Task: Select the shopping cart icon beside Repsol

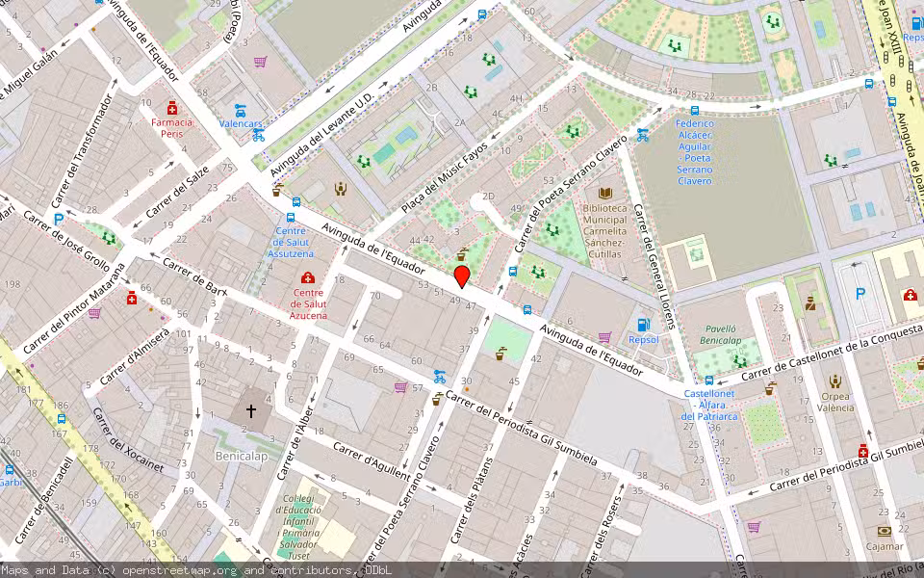Action: [x=604, y=337]
